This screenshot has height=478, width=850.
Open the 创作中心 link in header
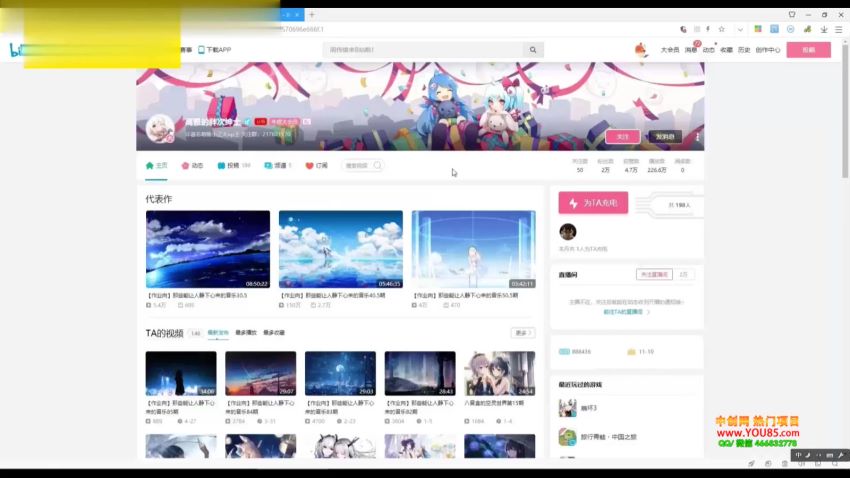click(768, 50)
